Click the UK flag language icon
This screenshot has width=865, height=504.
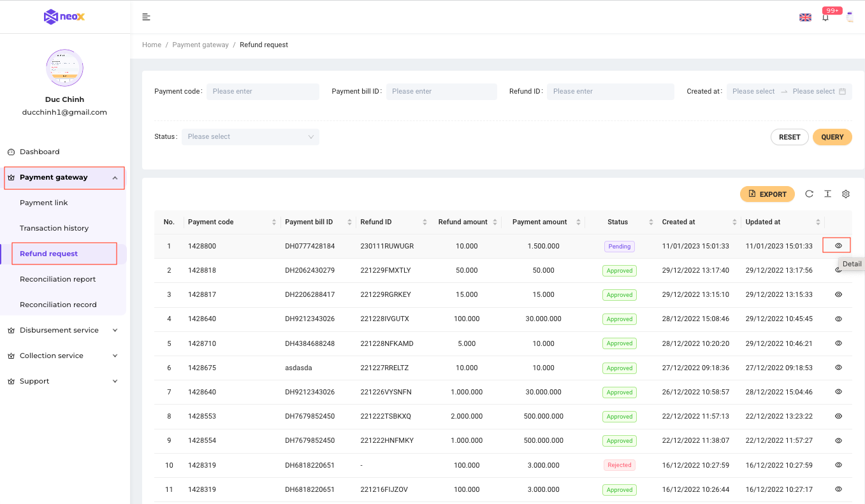(805, 17)
